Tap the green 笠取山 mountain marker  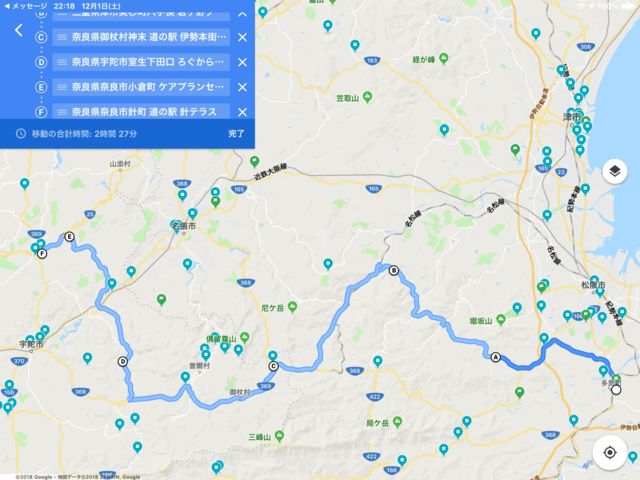369,99
